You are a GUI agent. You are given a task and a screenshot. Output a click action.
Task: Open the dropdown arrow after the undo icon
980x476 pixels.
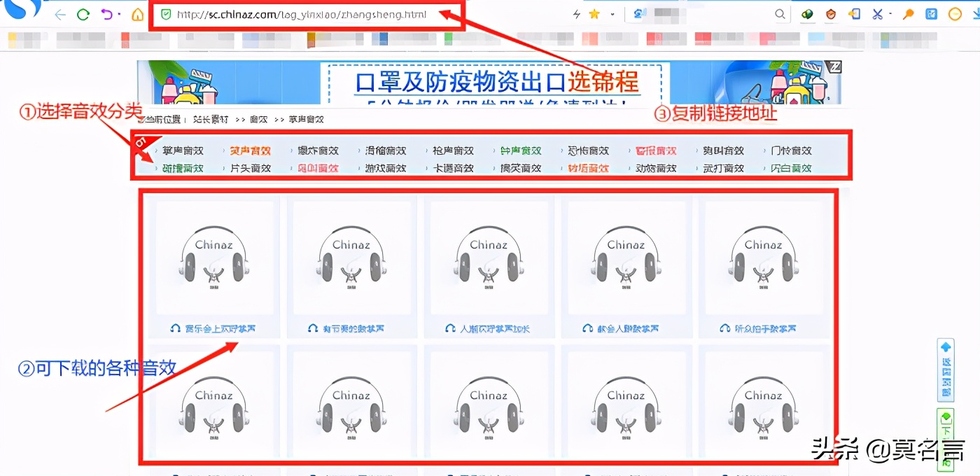click(x=119, y=14)
